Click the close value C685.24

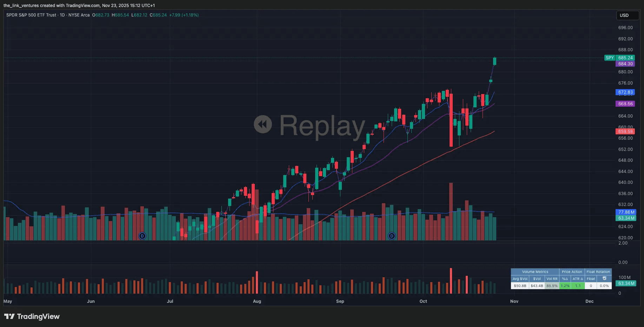(x=158, y=15)
